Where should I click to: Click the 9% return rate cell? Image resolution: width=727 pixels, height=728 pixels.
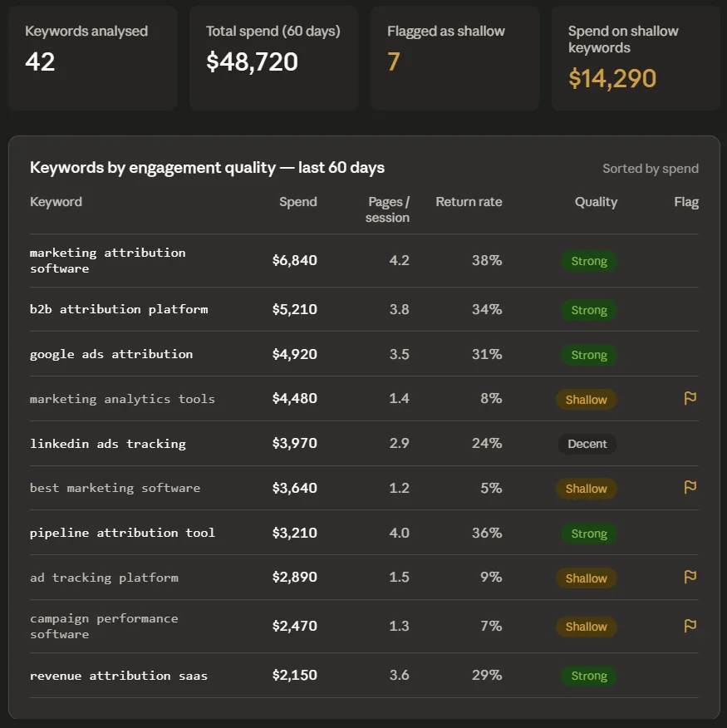[491, 577]
